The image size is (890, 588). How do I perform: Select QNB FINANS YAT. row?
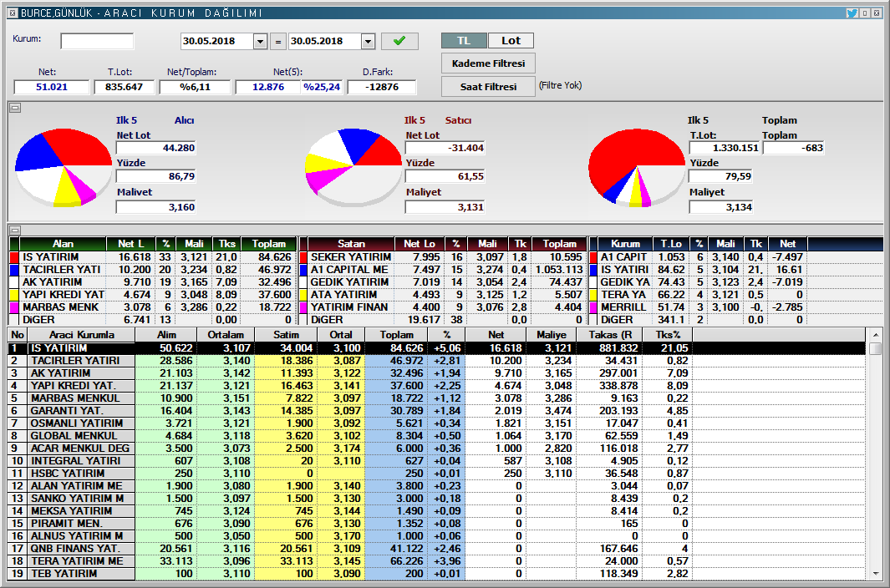[436, 548]
